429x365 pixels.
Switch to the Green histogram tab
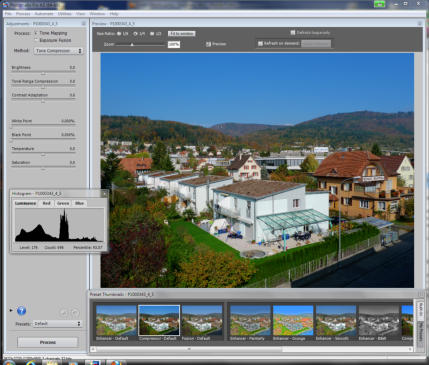(x=63, y=203)
